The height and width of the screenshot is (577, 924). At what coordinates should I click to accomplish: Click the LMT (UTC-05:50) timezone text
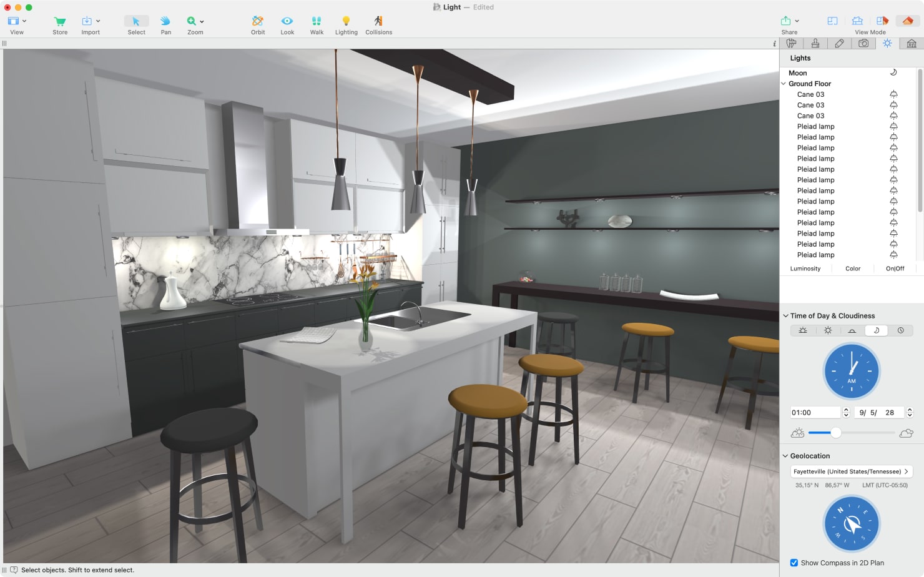[885, 485]
